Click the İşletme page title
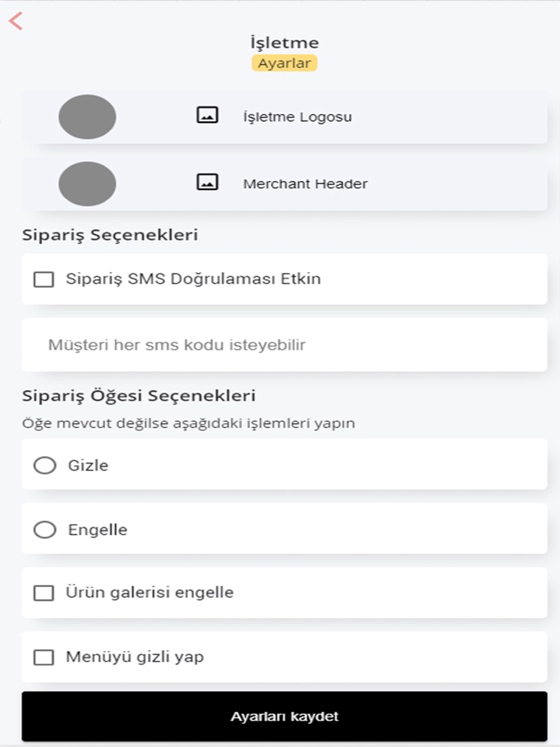 pyautogui.click(x=284, y=43)
